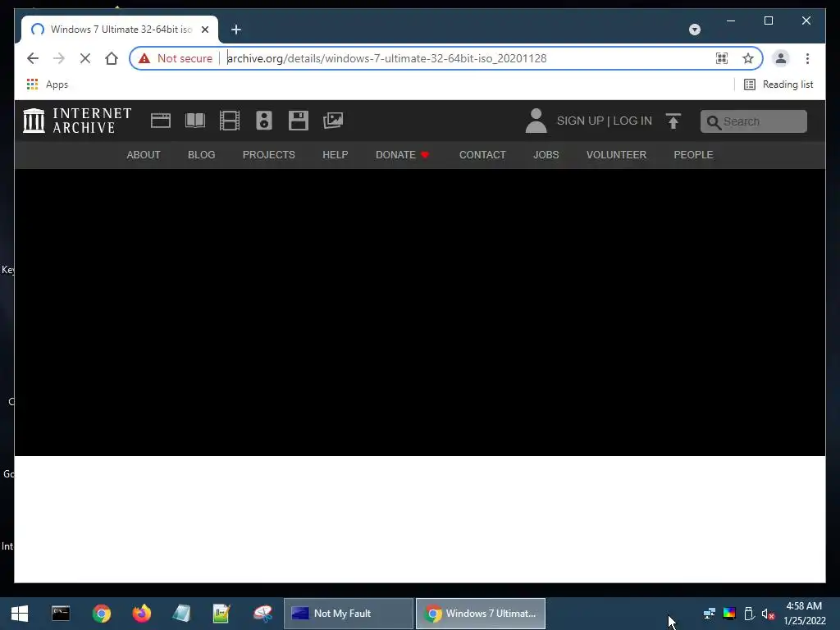The height and width of the screenshot is (630, 840).
Task: Open the BLOG menu item
Action: click(x=202, y=155)
